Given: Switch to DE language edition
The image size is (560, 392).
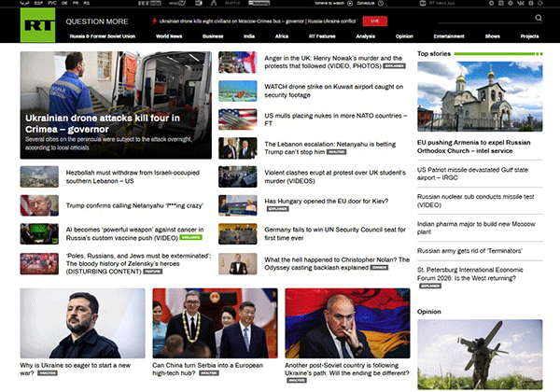Looking at the screenshot, I should [64, 3].
